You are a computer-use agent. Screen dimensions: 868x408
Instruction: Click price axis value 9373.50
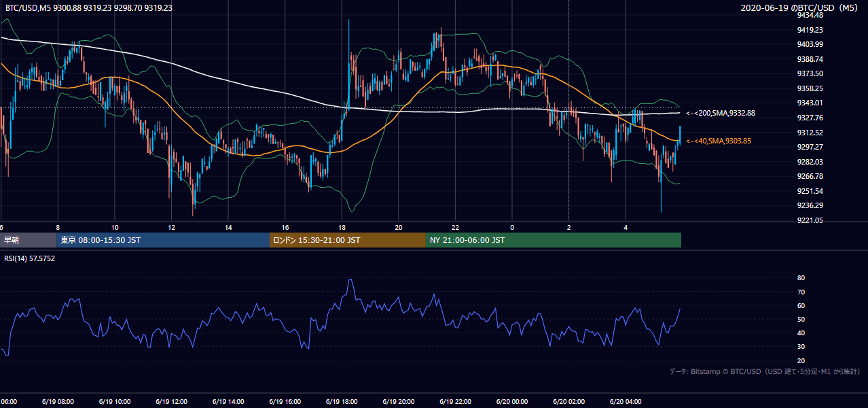[x=810, y=73]
